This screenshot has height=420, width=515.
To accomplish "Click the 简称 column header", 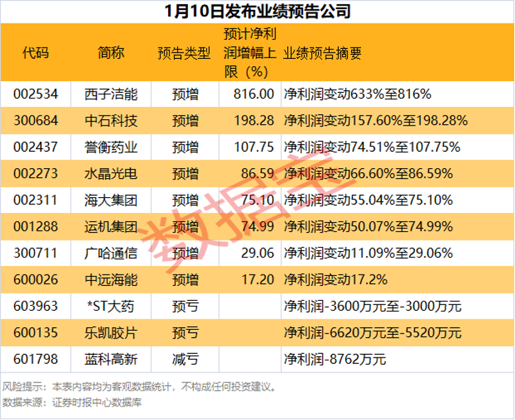I will tap(111, 52).
